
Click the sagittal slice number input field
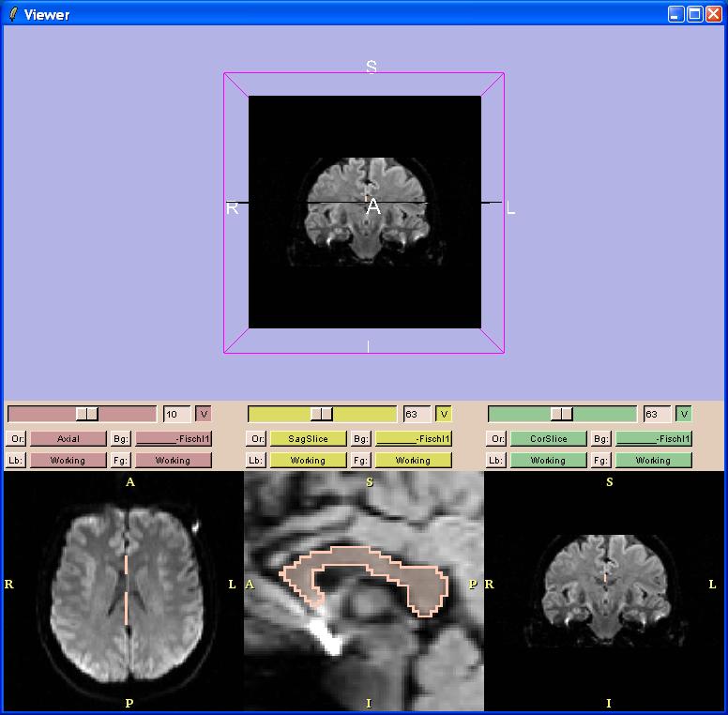point(416,414)
